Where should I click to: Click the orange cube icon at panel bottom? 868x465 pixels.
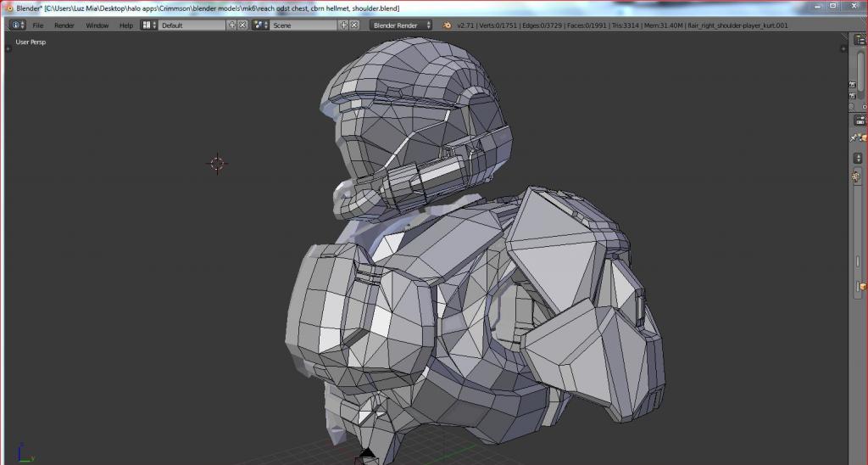click(862, 287)
